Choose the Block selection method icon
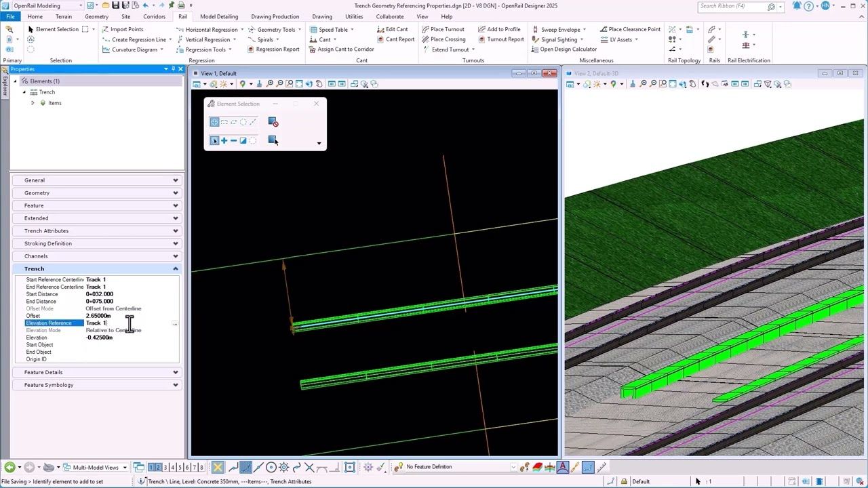The image size is (868, 488). pyautogui.click(x=224, y=122)
